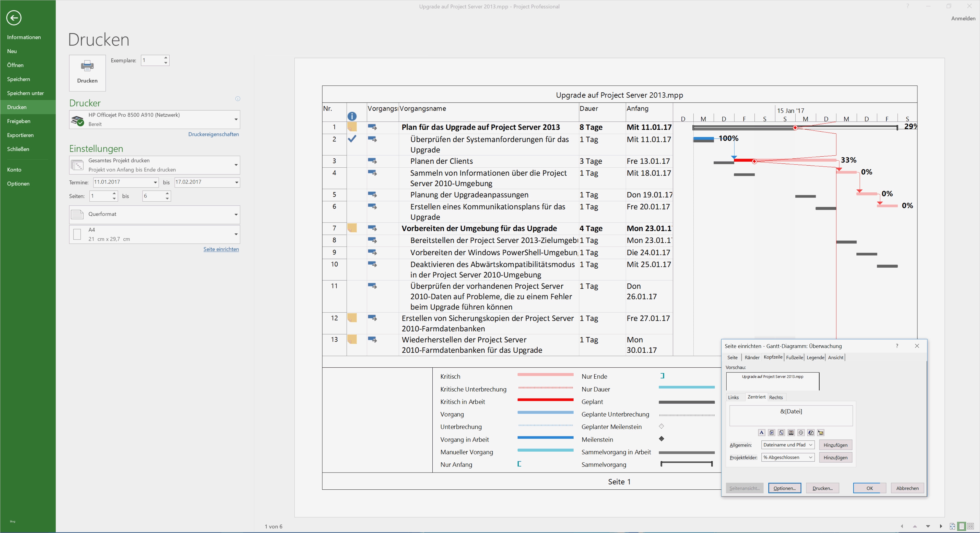The width and height of the screenshot is (980, 533).
Task: Click the Druckereigenschaften link
Action: click(214, 134)
